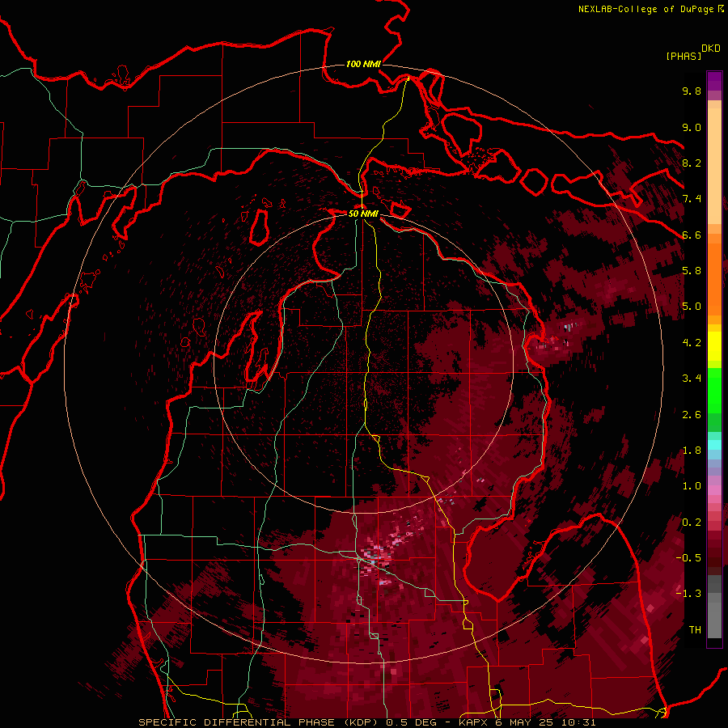Click the 100 NMI range ring label
This screenshot has width=728, height=728.
pyautogui.click(x=363, y=64)
